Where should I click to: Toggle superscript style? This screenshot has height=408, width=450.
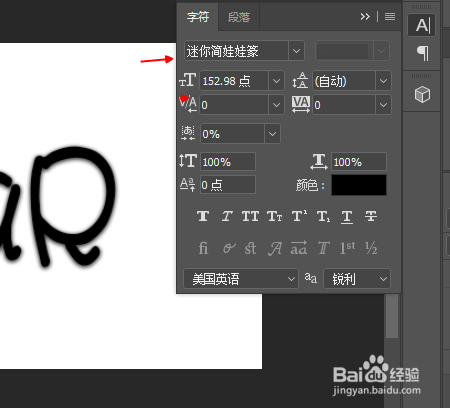pyautogui.click(x=299, y=216)
